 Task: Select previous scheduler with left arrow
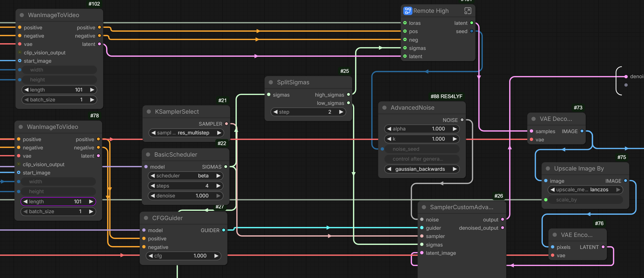[153, 176]
